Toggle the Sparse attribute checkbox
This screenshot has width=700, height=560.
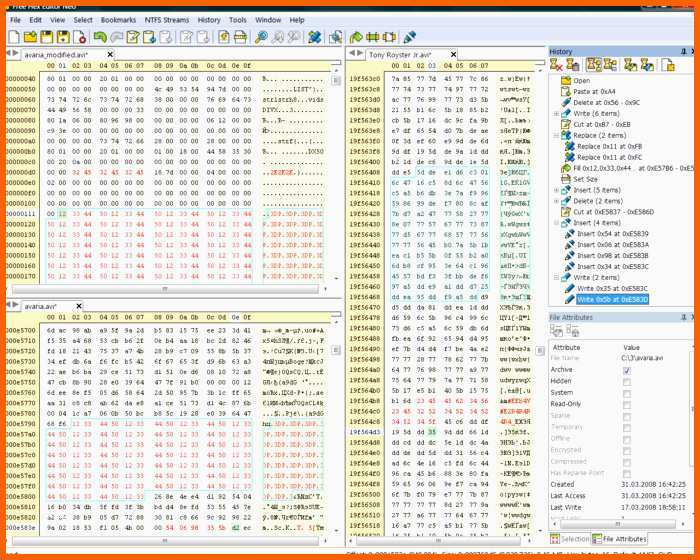(x=627, y=417)
